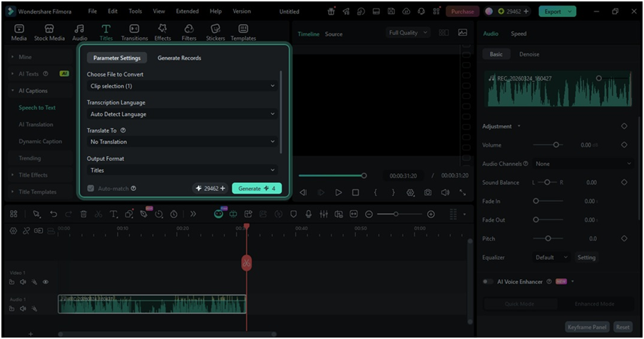
Task: Click the zoom in timeline plus icon
Action: [x=431, y=214]
